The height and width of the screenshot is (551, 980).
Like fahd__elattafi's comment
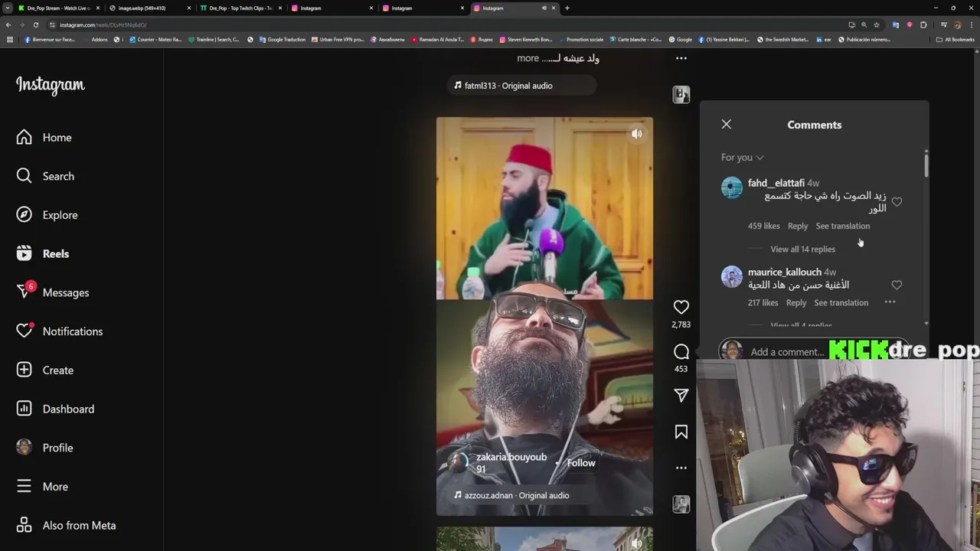click(x=897, y=202)
